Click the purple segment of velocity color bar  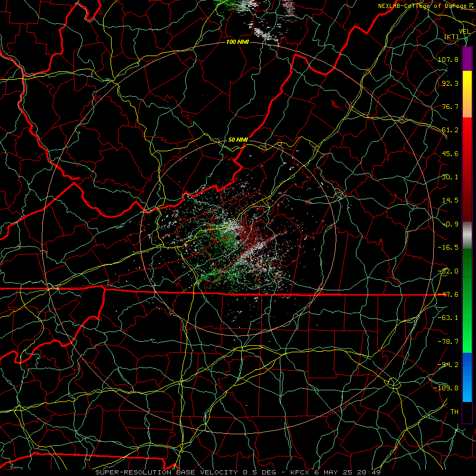[467, 59]
